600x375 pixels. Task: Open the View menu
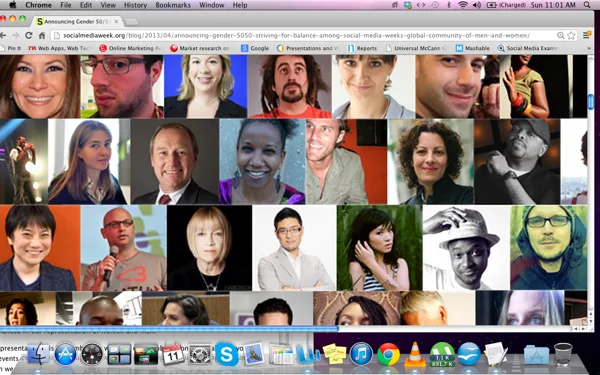(x=108, y=5)
